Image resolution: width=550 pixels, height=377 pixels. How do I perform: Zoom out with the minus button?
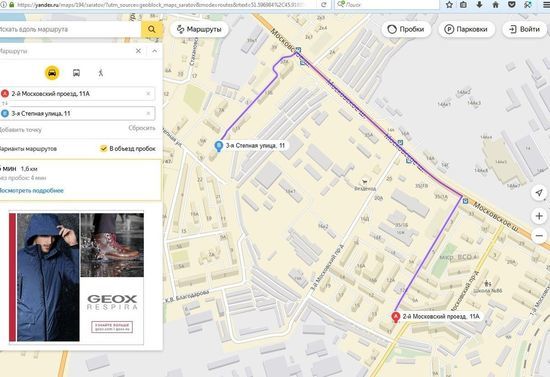pos(539,235)
